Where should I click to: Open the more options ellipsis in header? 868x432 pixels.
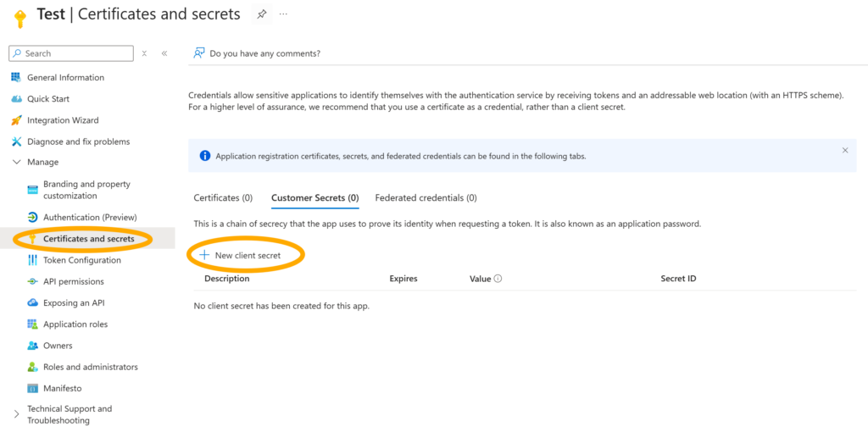point(283,14)
